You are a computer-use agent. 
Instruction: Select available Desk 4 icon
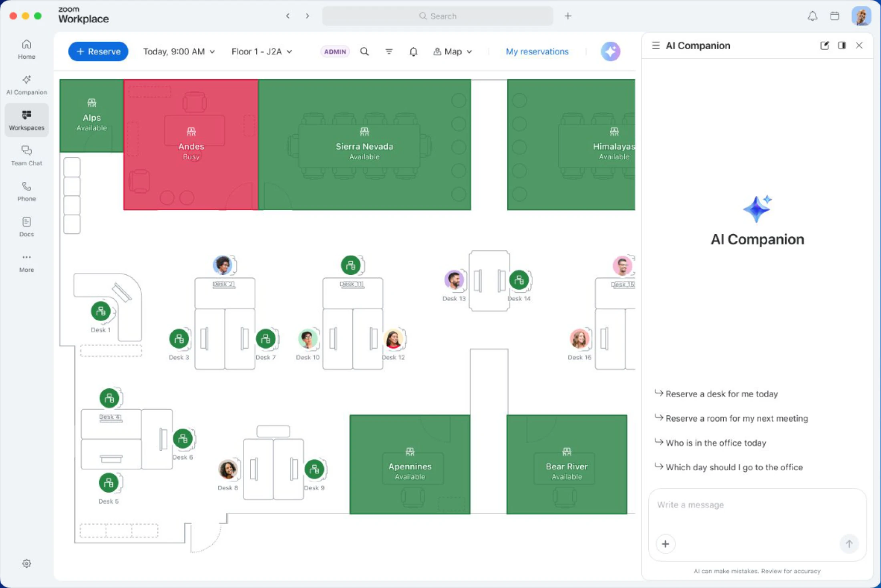109,398
